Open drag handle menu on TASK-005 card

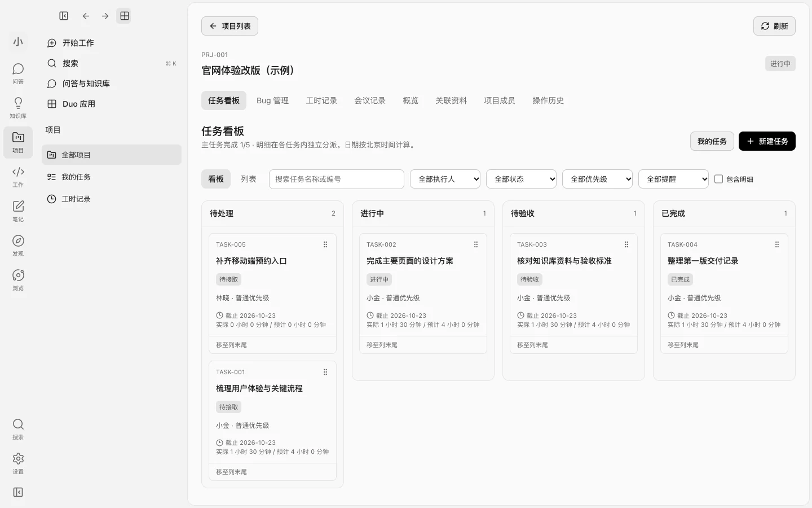pyautogui.click(x=325, y=244)
